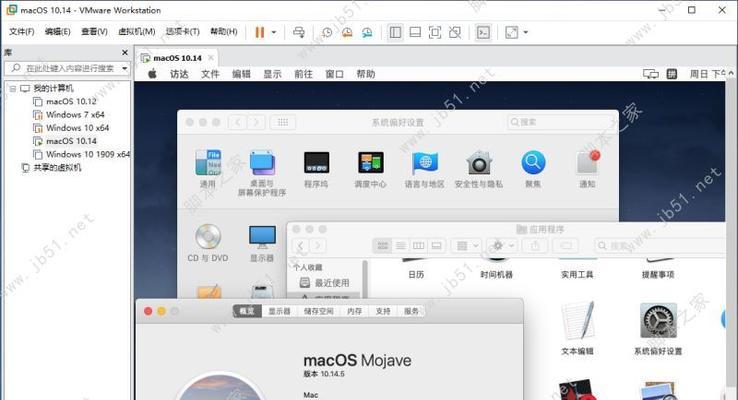This screenshot has height=400, width=738.
Task: Open the 前往 menu in macOS menu bar
Action: click(x=303, y=74)
